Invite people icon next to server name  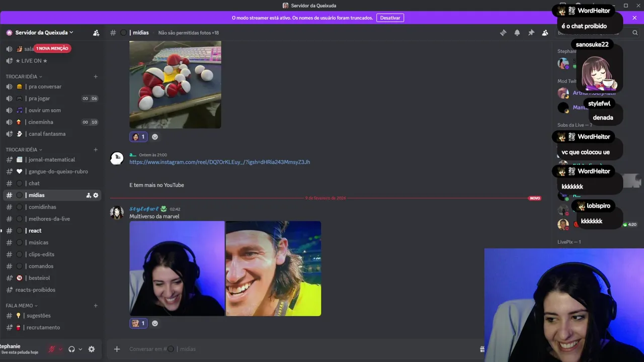click(96, 33)
